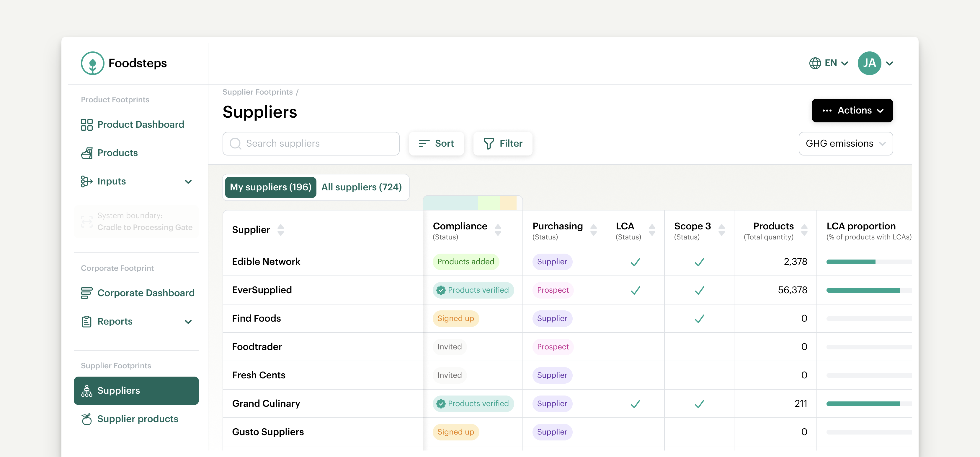The image size is (980, 457).
Task: Click the Filter button
Action: pos(503,144)
